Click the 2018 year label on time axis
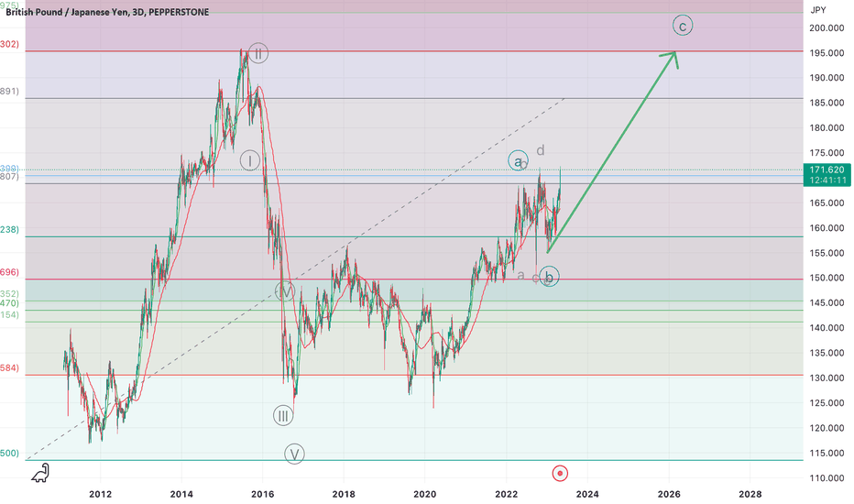 pyautogui.click(x=344, y=494)
